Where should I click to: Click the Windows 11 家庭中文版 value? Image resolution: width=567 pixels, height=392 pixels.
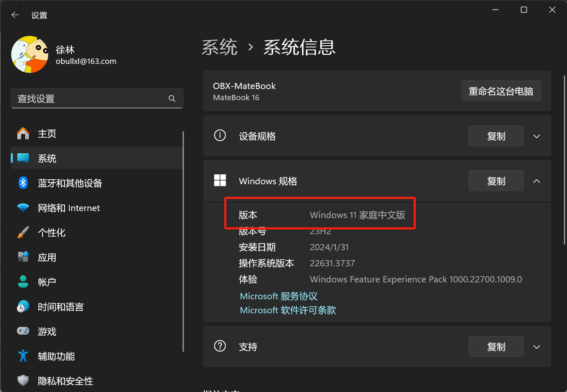click(x=357, y=215)
